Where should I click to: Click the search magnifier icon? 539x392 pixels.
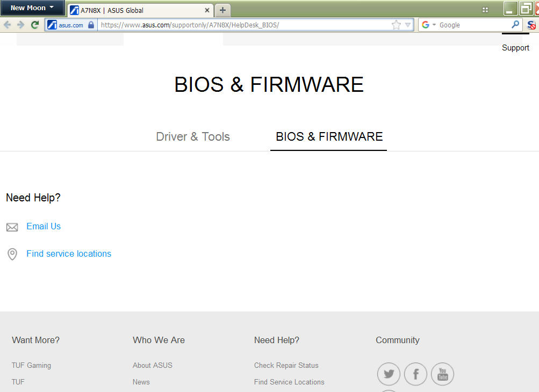point(515,25)
